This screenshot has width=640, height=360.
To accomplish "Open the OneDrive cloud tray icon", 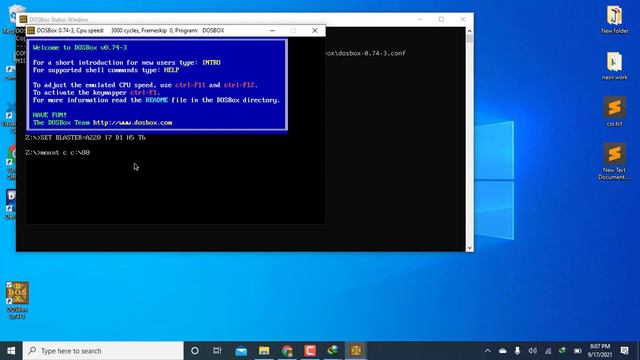I will pyautogui.click(x=503, y=351).
